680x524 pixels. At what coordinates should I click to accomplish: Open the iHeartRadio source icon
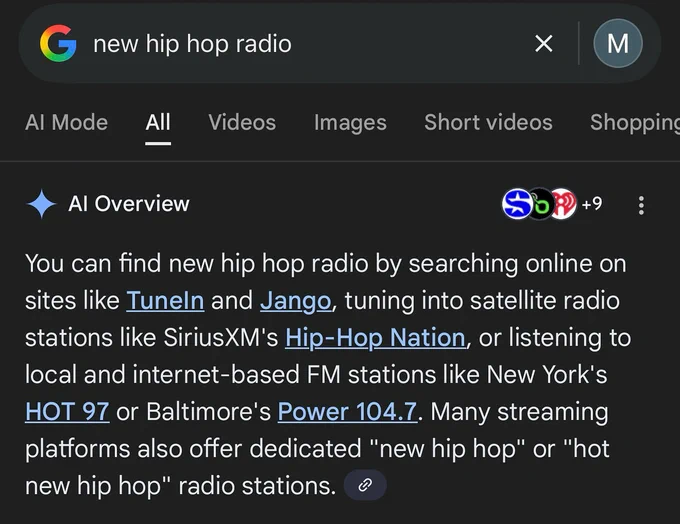coord(564,204)
